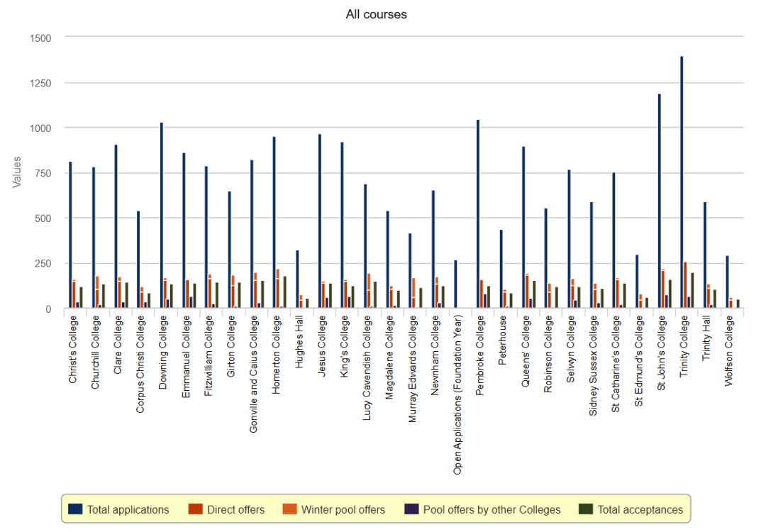The height and width of the screenshot is (532, 766).
Task: Select Hughes Hall total applications bar
Action: (297, 279)
